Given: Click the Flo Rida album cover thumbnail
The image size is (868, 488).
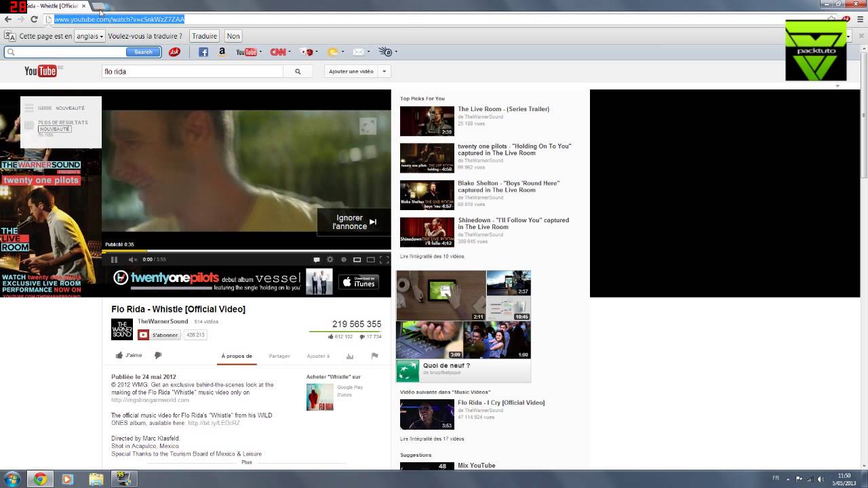Looking at the screenshot, I should [320, 397].
